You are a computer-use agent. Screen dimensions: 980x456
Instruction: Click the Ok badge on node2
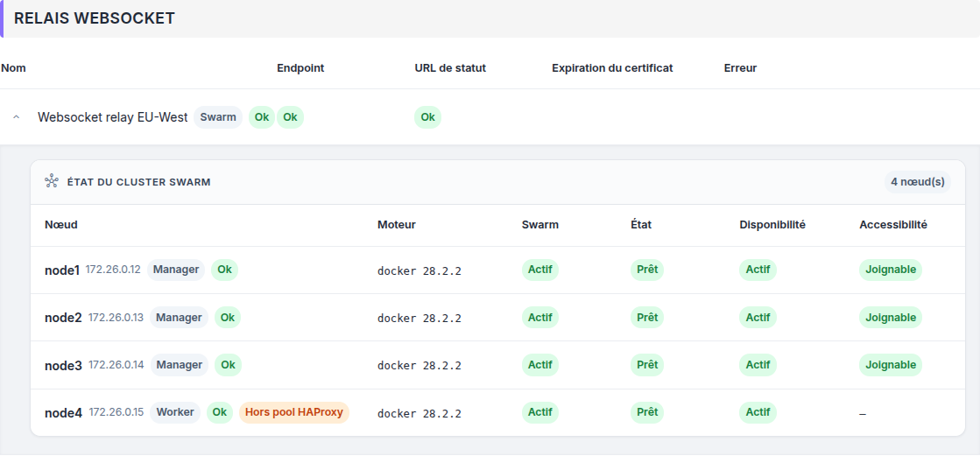(x=228, y=318)
